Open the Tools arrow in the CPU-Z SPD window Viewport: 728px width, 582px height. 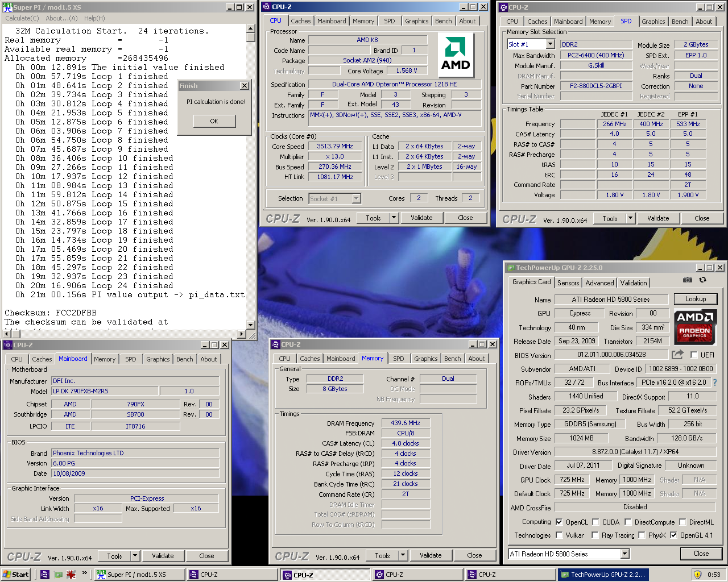(630, 218)
